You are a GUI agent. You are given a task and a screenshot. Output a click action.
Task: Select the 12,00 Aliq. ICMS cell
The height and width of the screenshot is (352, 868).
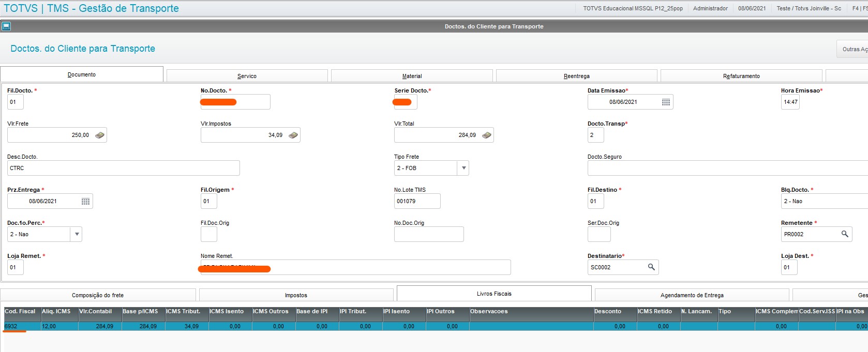pos(59,326)
